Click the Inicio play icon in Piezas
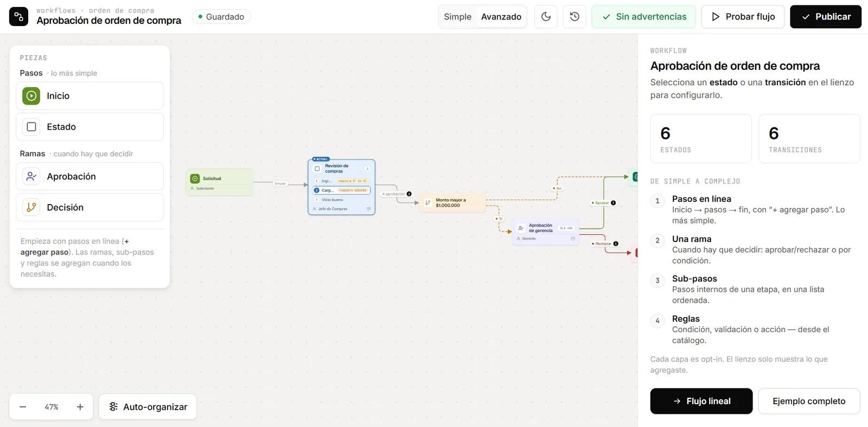Screen dimensions: 868x427 pos(31,96)
